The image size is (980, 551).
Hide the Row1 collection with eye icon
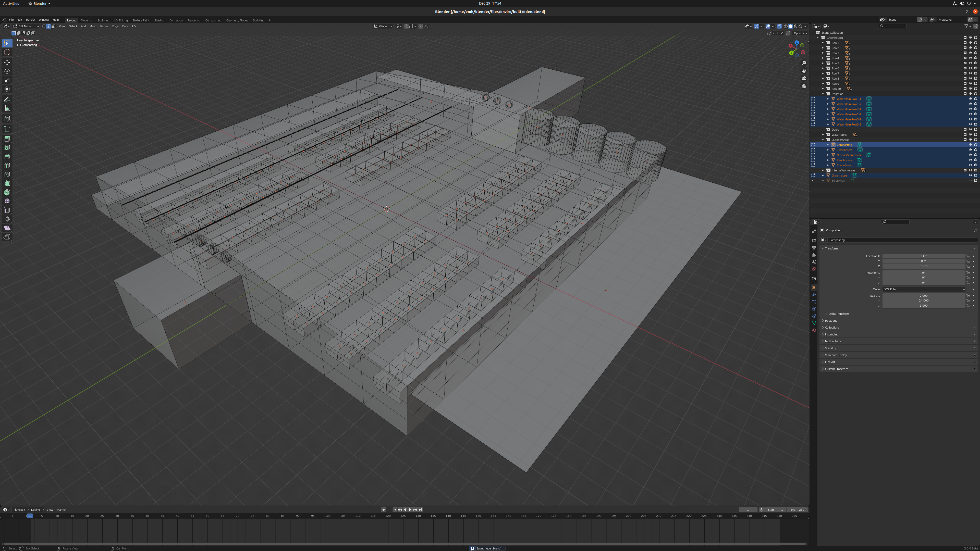tap(970, 43)
